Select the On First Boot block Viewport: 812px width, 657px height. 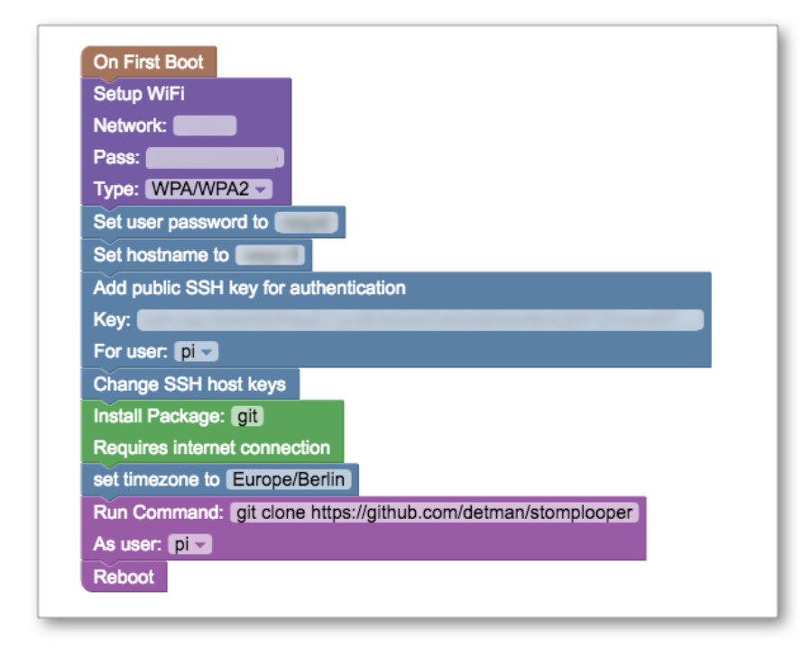[149, 63]
